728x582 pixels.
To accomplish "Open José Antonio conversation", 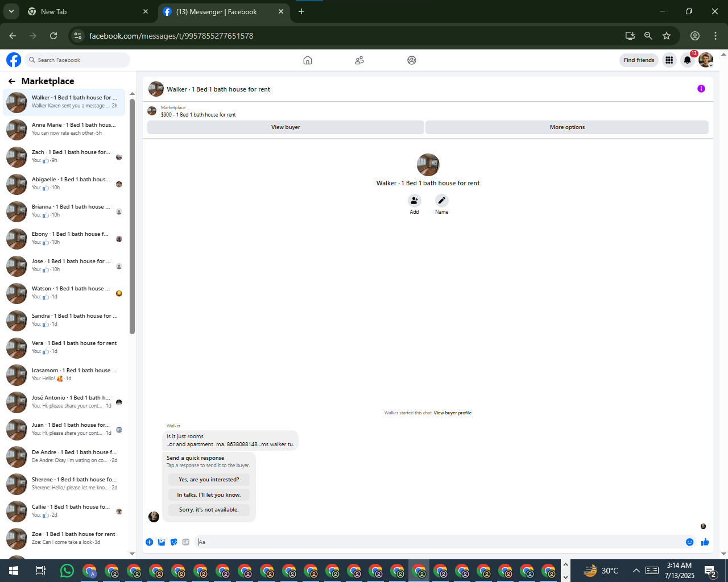I will click(64, 402).
